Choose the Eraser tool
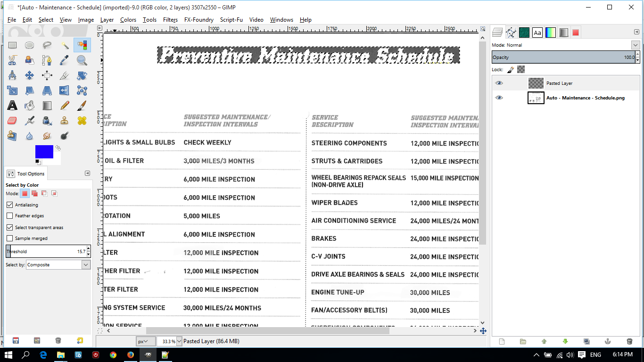 12,121
